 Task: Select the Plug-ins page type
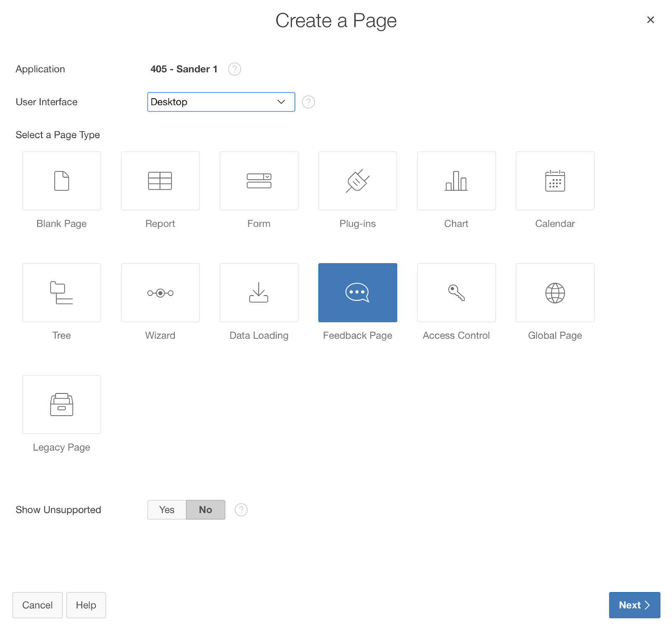tap(358, 181)
